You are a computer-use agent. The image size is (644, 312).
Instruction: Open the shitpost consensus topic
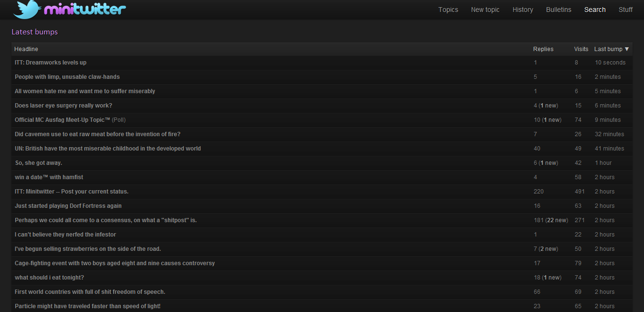[x=106, y=220]
